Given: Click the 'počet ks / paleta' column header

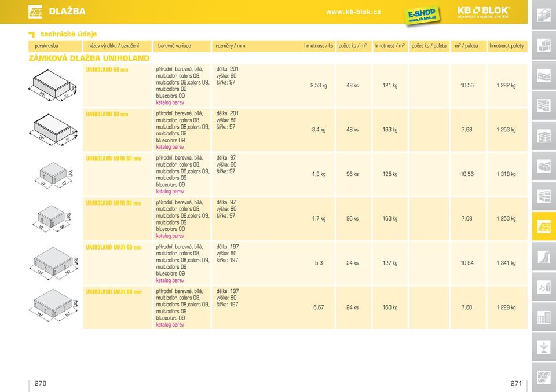Looking at the screenshot, I should pos(429,46).
